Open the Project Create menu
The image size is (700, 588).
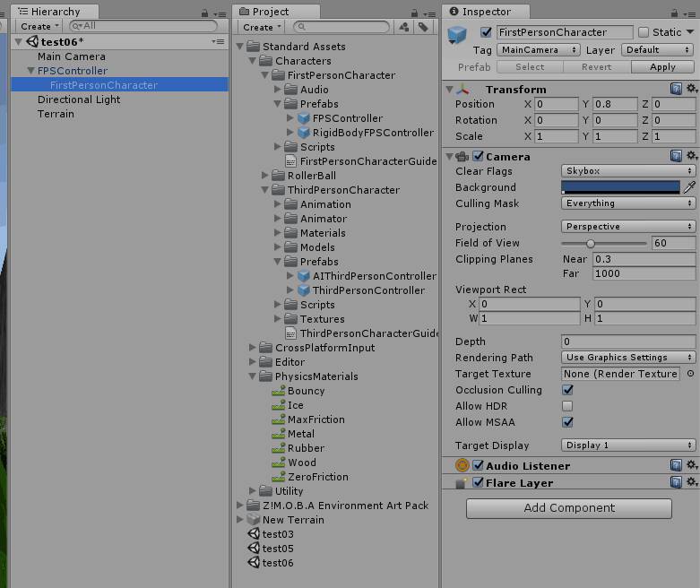point(262,27)
